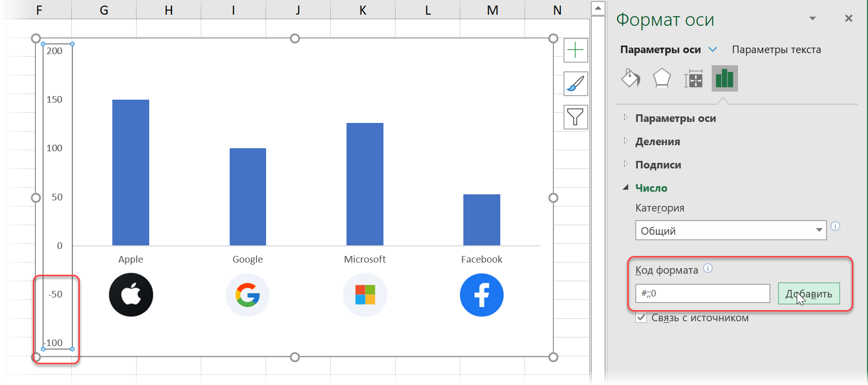Click the -100 axis label
This screenshot has height=385, width=868.
coord(54,343)
